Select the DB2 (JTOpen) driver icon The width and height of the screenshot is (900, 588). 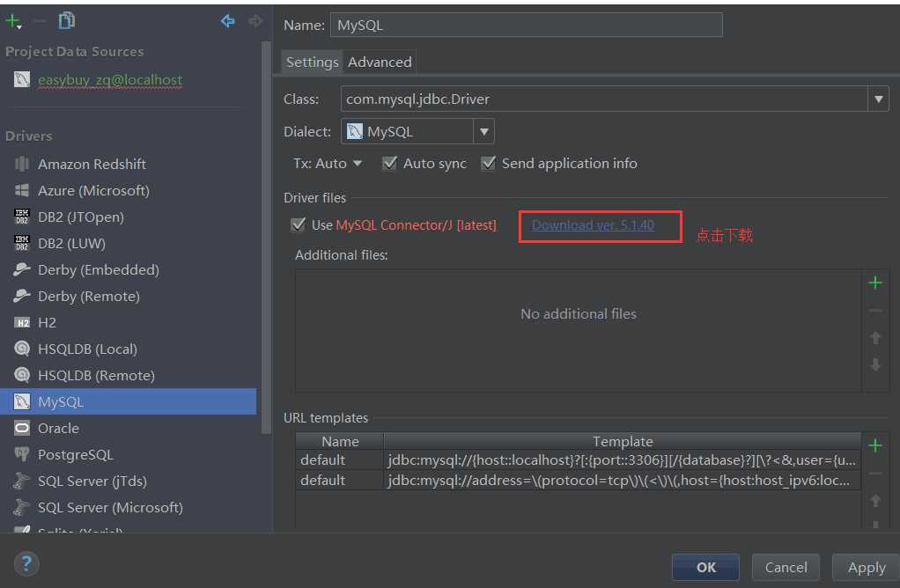coord(22,217)
